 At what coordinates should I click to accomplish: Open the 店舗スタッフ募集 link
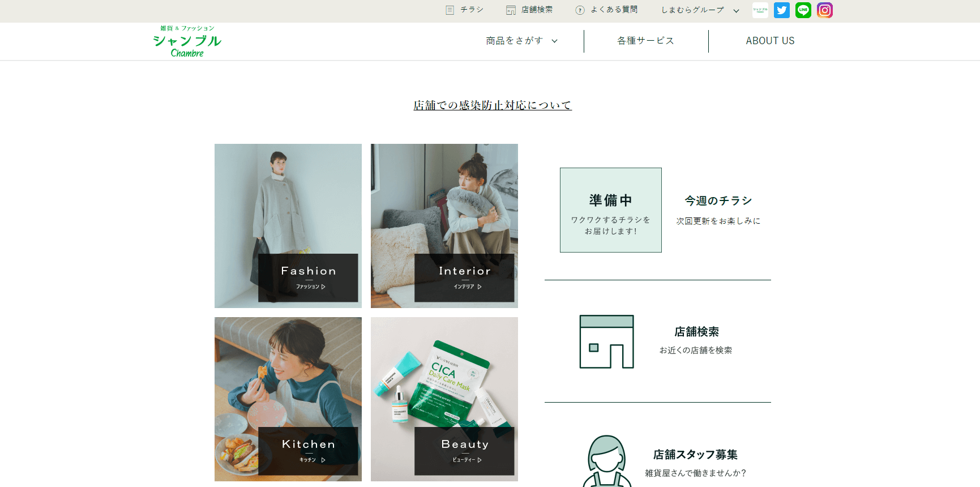[695, 455]
